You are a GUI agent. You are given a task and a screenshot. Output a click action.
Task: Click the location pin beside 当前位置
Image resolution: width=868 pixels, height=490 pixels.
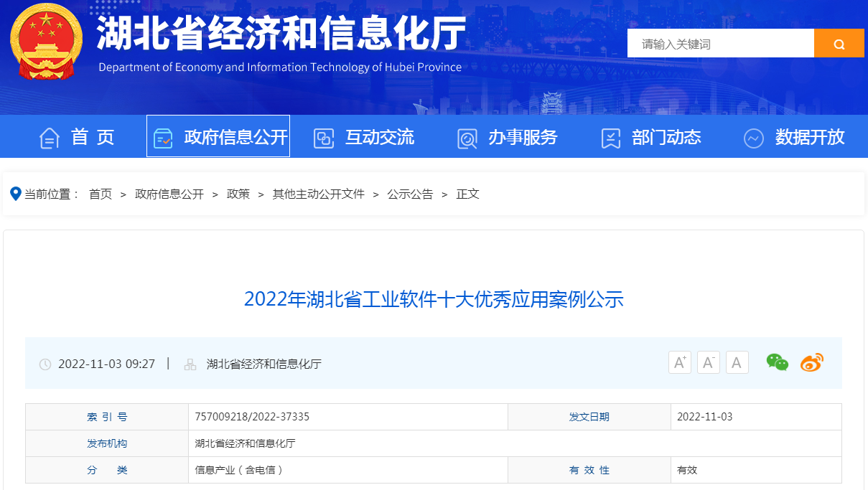point(14,194)
